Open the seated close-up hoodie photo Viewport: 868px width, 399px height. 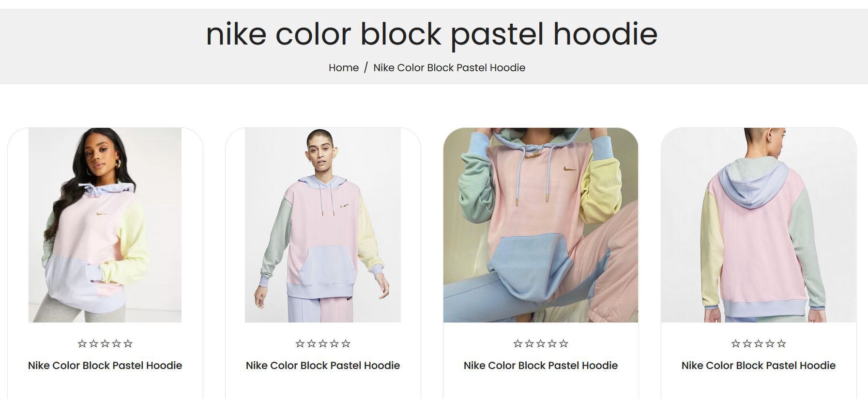pyautogui.click(x=541, y=225)
